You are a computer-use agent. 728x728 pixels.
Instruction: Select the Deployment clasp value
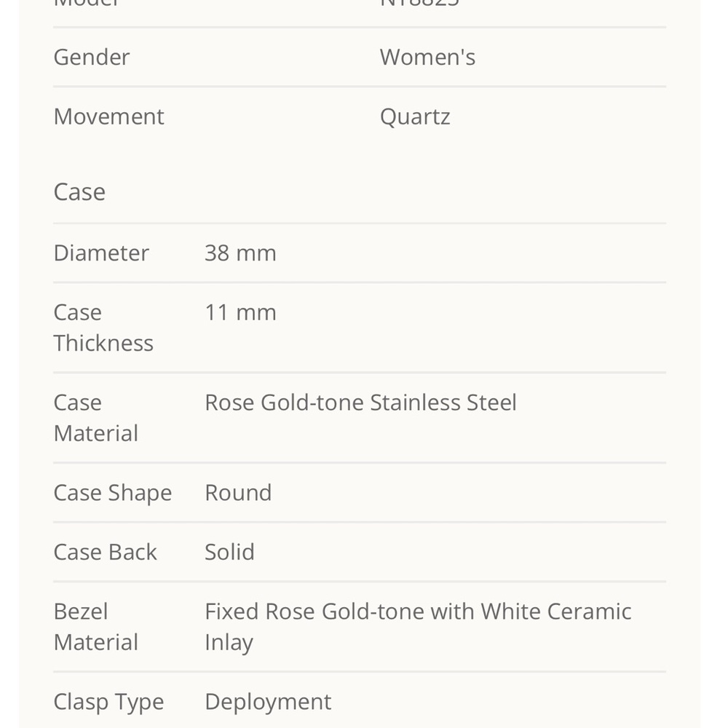click(x=268, y=702)
